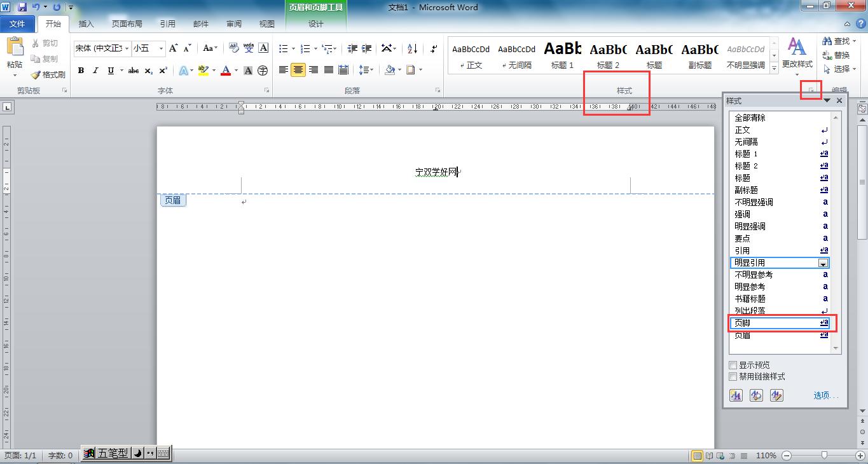Open the 文件 menu tab
The height and width of the screenshot is (464, 868).
pos(17,24)
